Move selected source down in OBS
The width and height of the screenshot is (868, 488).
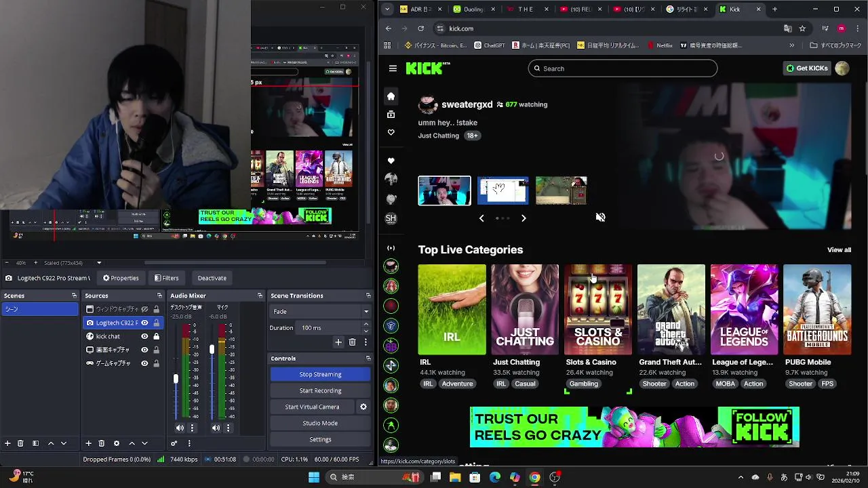[144, 443]
